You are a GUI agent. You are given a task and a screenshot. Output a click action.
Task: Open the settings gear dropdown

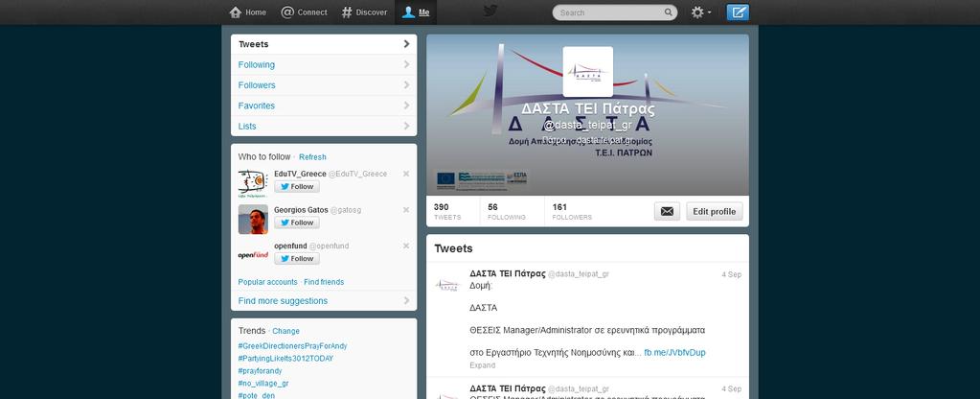tap(700, 12)
